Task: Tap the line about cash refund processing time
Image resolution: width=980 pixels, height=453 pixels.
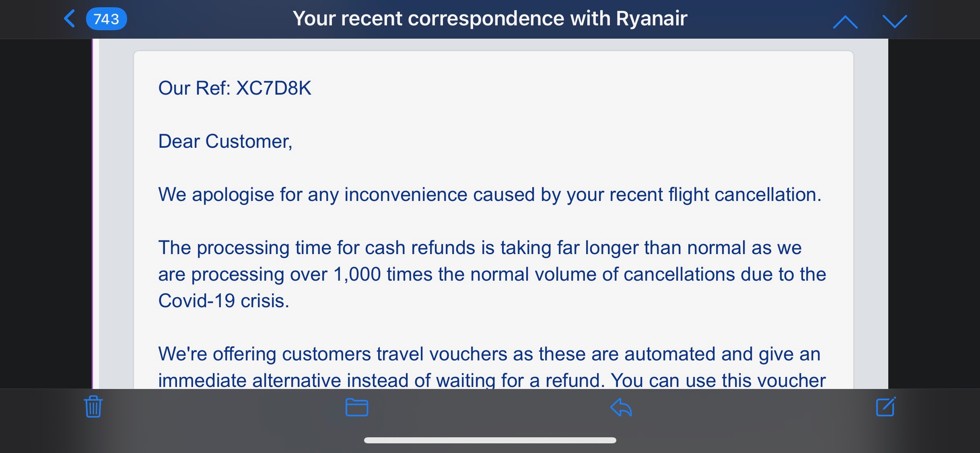Action: pos(480,248)
